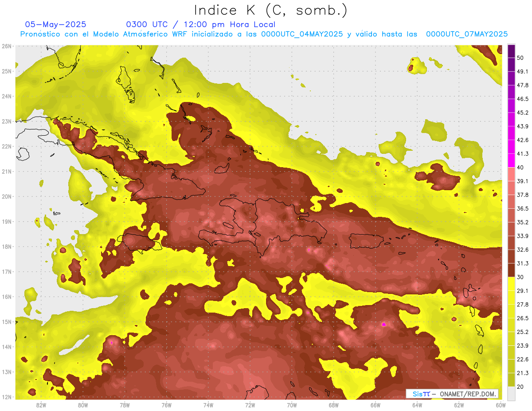Click the "30" value on the color scale
The width and height of the screenshot is (532, 411).
(x=520, y=277)
